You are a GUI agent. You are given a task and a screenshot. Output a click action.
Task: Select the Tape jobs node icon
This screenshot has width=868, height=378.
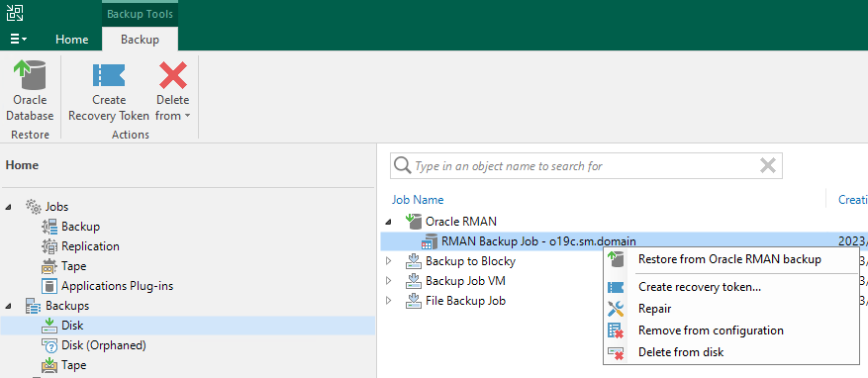tap(49, 266)
